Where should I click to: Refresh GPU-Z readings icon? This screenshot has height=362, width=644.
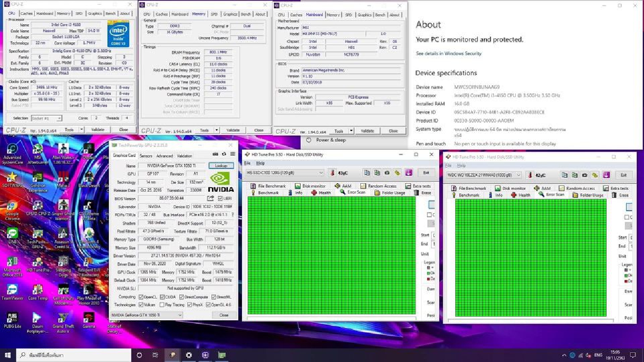click(x=223, y=155)
